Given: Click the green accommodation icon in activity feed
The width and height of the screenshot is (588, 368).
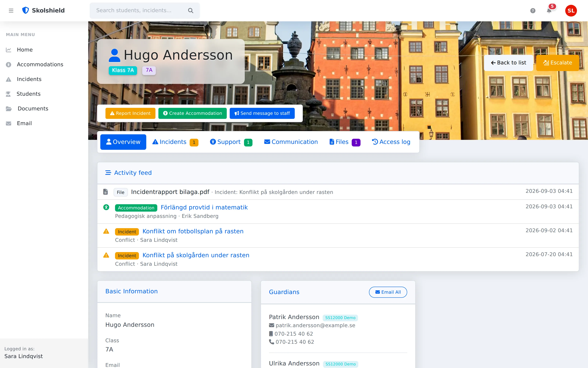Looking at the screenshot, I should (x=106, y=207).
